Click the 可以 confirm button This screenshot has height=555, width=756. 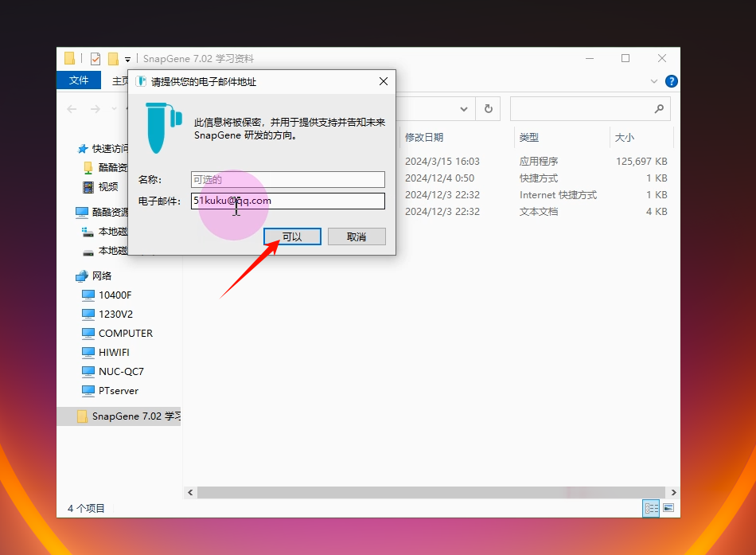tap(292, 237)
